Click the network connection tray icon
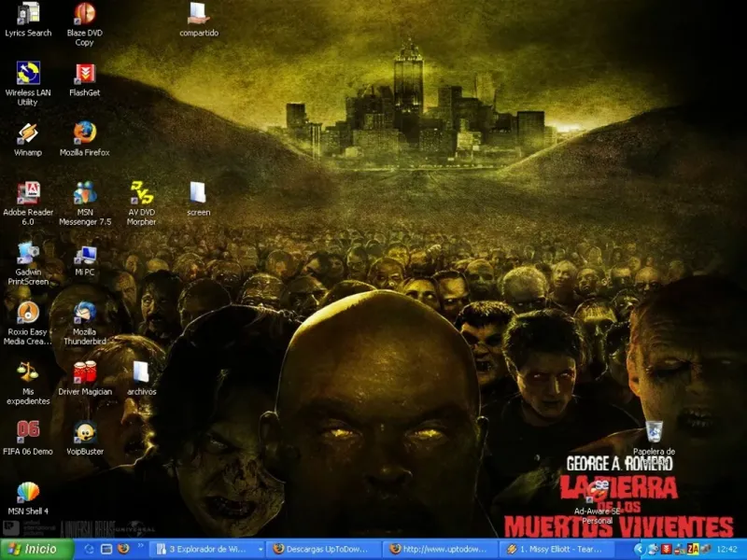Viewport: 747px width, 560px height. [x=679, y=549]
